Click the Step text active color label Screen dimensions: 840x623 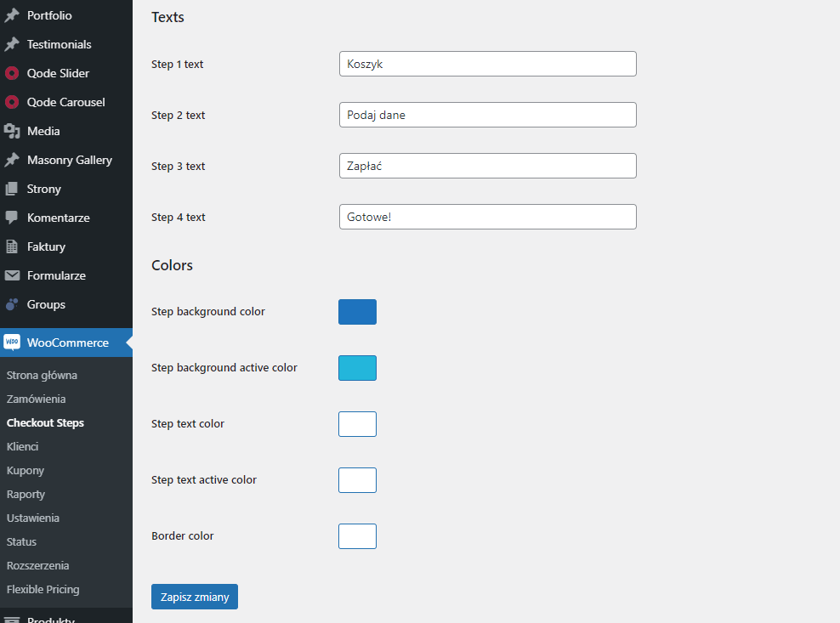(x=204, y=479)
